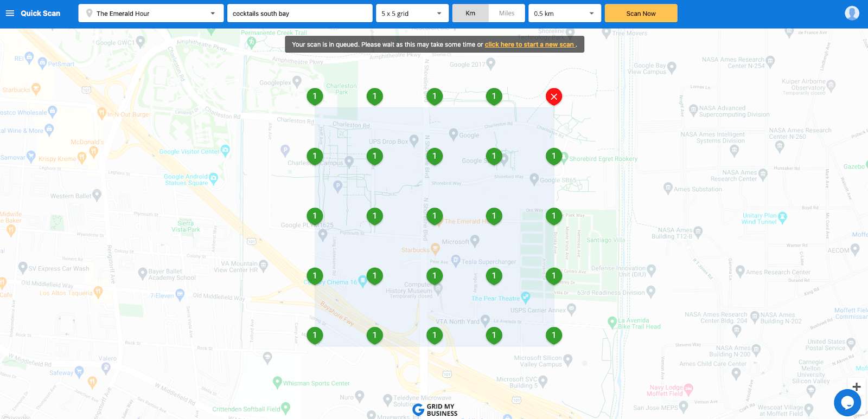Click the 'click here to start a new scan' link

[529, 44]
